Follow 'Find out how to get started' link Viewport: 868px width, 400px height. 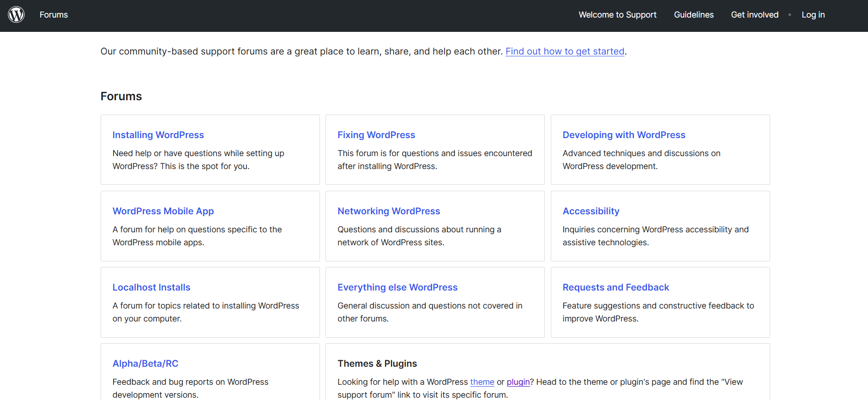point(565,51)
